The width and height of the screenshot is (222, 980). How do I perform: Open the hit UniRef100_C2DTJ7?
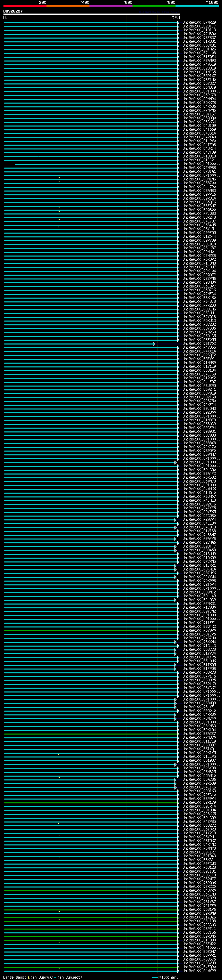pyautogui.click(x=199, y=26)
